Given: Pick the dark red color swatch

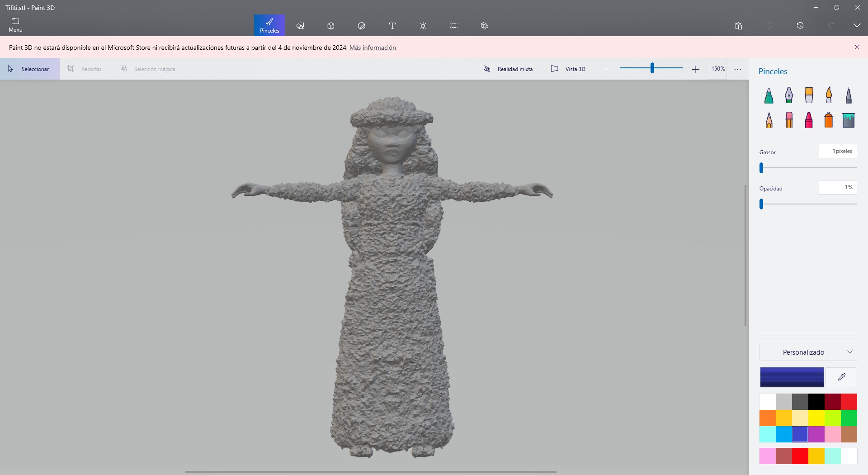Looking at the screenshot, I should coord(833,402).
